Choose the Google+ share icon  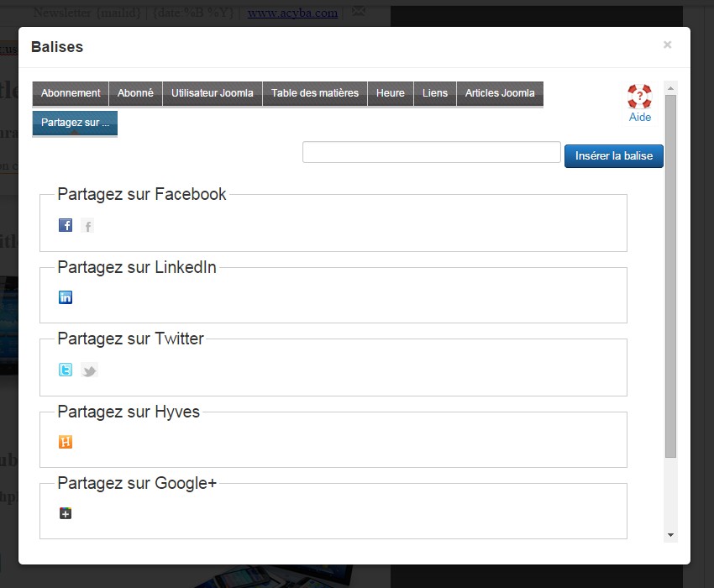coord(66,513)
